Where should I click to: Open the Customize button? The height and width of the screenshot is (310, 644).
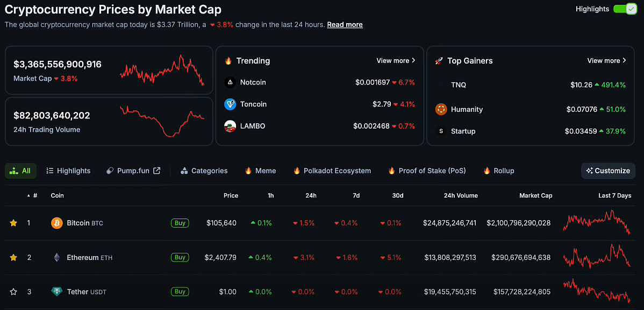(608, 171)
